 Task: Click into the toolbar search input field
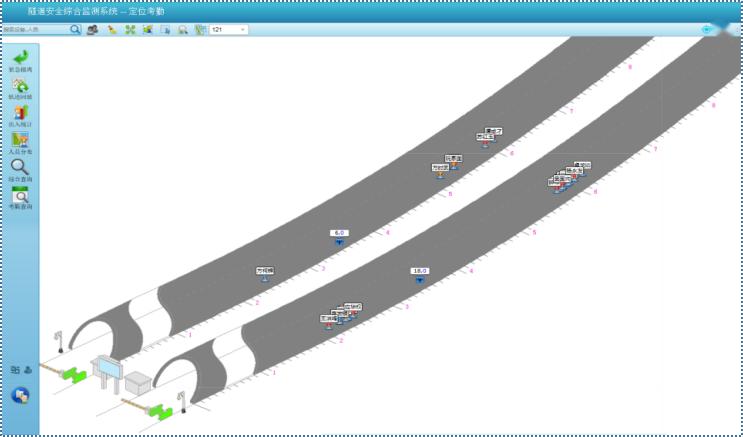pos(36,29)
